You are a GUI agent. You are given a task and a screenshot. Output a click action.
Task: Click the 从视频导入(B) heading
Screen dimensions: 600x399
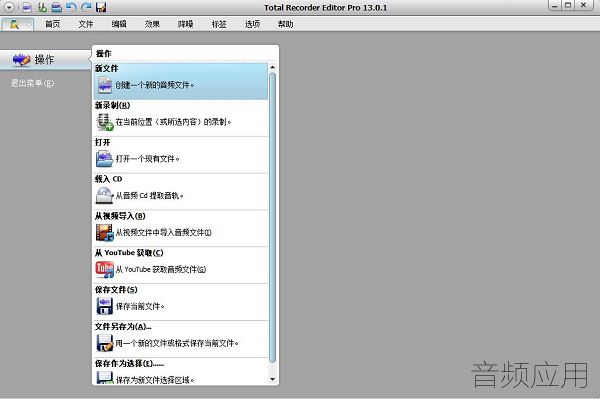(120, 216)
